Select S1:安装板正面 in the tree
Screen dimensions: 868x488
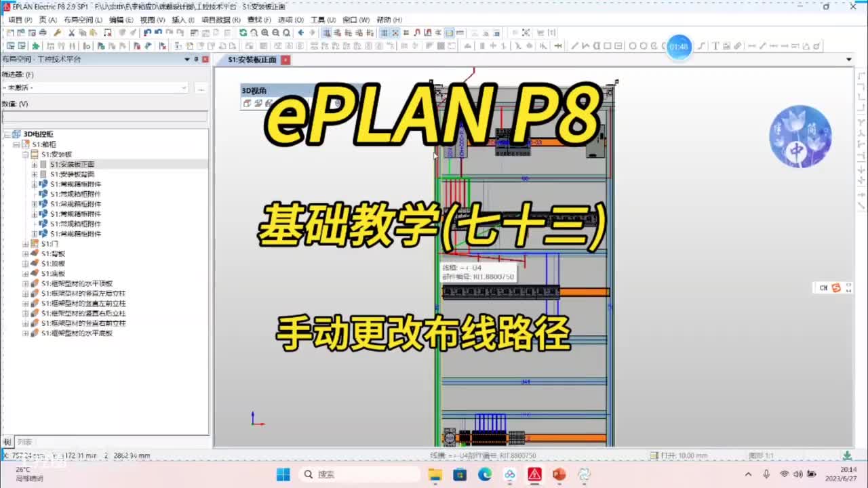click(x=72, y=164)
